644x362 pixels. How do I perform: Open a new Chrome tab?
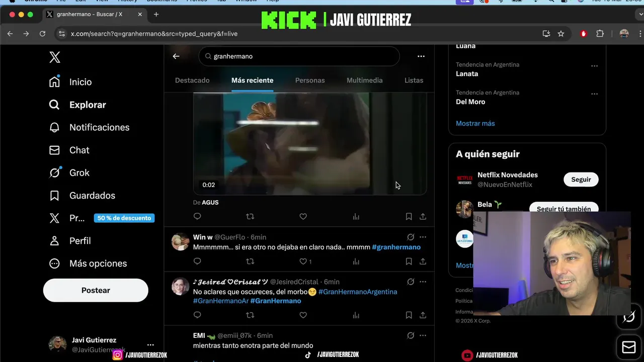coord(156,14)
